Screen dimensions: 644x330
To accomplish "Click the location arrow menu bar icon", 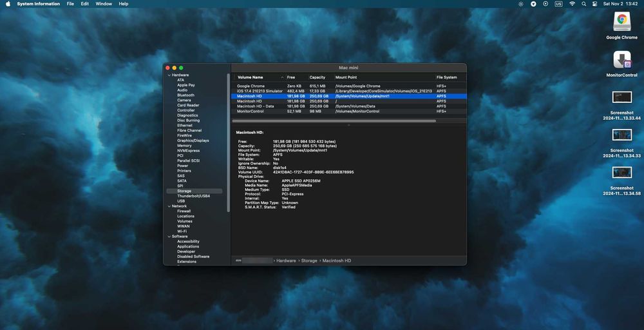I will [533, 4].
